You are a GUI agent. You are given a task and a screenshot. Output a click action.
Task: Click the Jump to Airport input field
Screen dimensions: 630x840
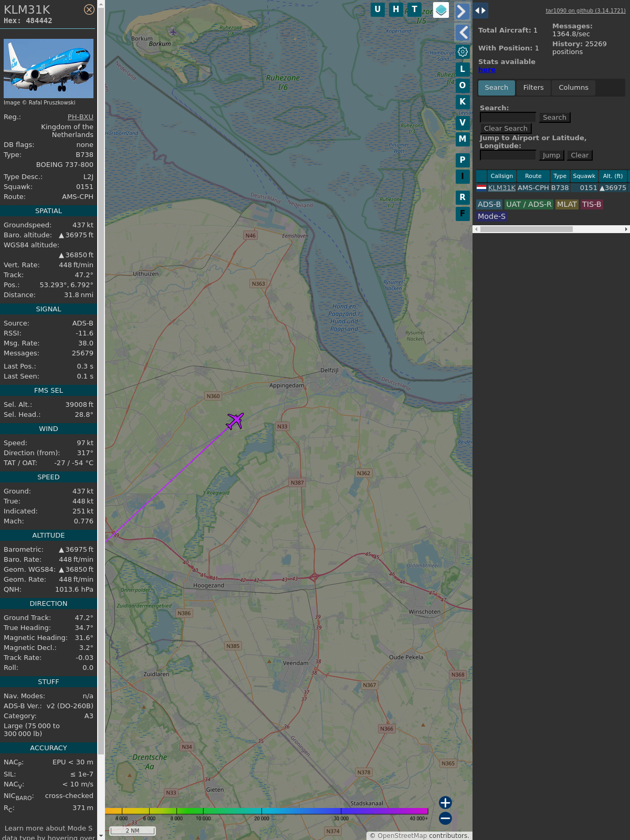coord(508,155)
